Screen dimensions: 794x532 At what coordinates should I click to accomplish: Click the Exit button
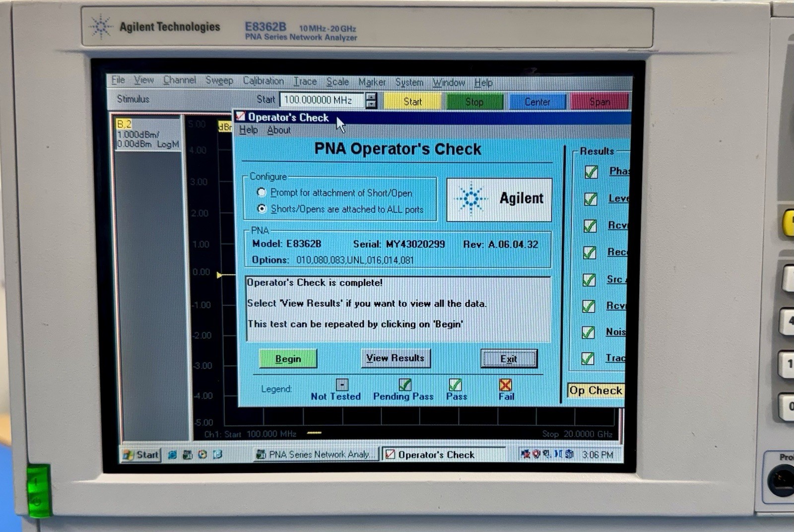[x=509, y=359]
